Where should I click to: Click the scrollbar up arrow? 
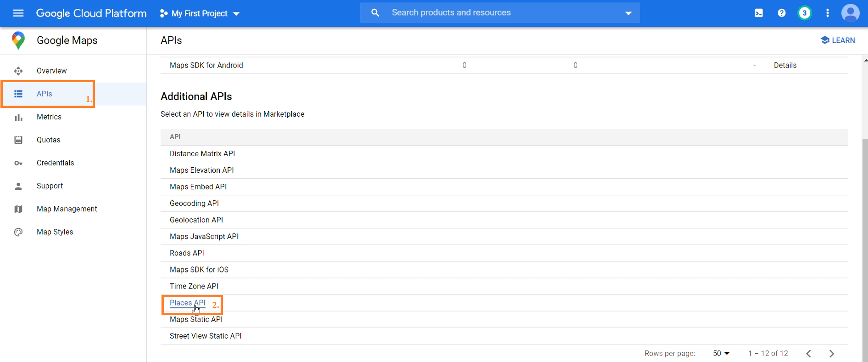click(x=865, y=60)
